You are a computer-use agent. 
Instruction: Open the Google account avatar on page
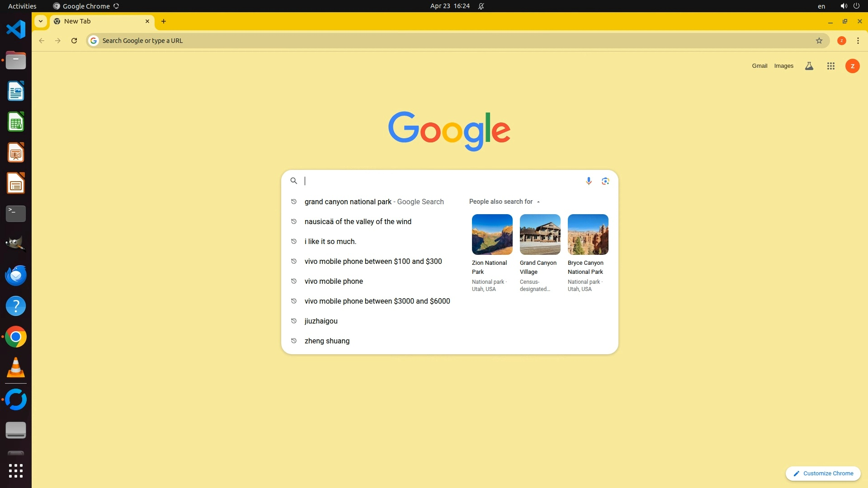click(x=852, y=66)
